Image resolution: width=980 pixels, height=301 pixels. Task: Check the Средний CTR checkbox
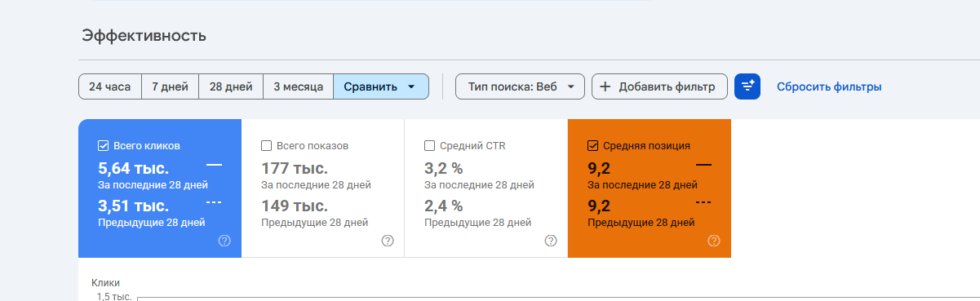[430, 146]
